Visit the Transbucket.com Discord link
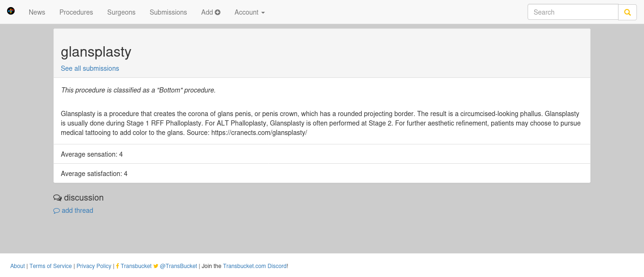The height and width of the screenshot is (277, 644). 255,266
